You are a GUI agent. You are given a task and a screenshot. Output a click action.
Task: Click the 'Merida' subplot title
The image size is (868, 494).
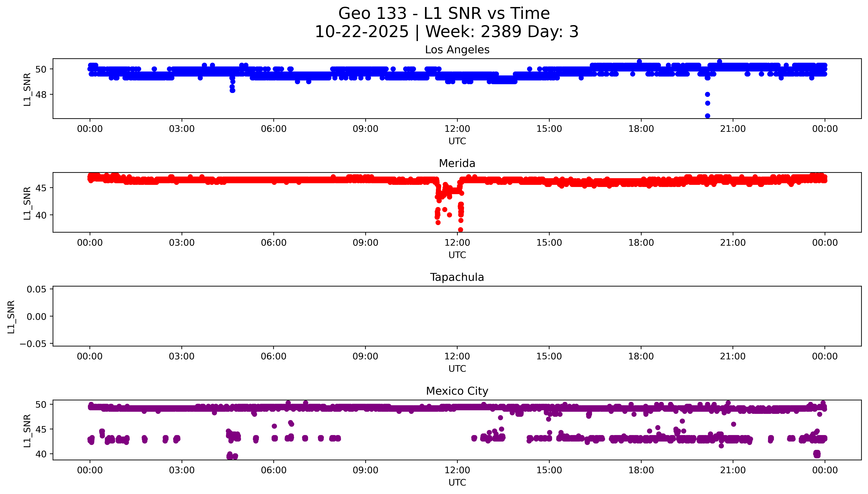tap(457, 164)
